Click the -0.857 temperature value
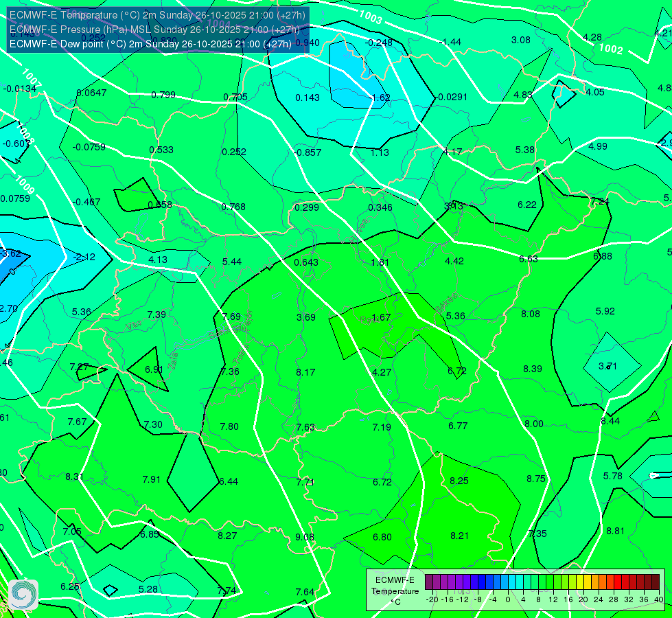 click(308, 152)
